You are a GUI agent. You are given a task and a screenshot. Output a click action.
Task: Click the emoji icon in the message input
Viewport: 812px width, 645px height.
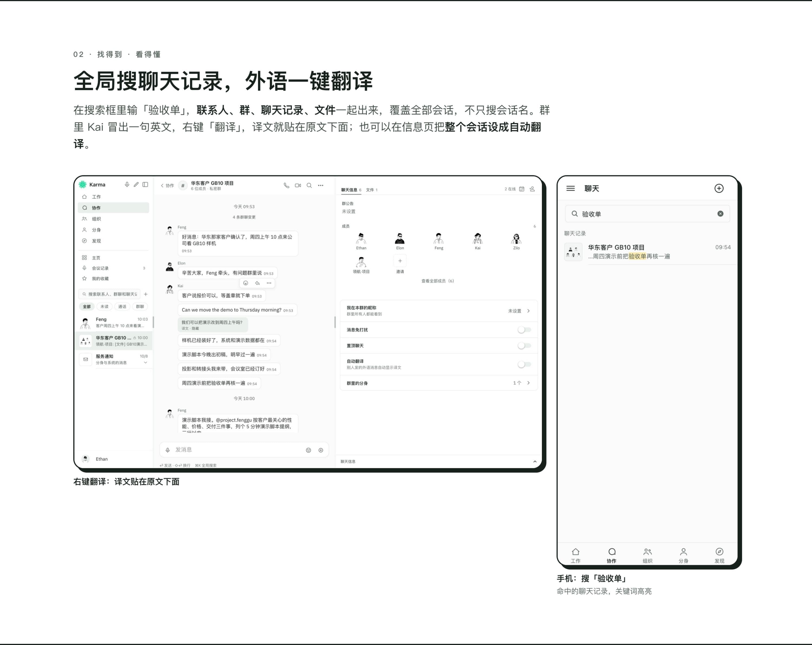pyautogui.click(x=309, y=450)
